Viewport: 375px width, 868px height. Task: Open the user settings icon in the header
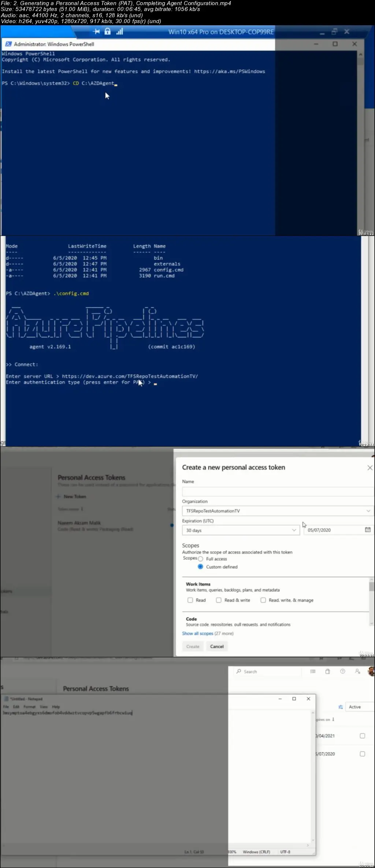click(357, 671)
